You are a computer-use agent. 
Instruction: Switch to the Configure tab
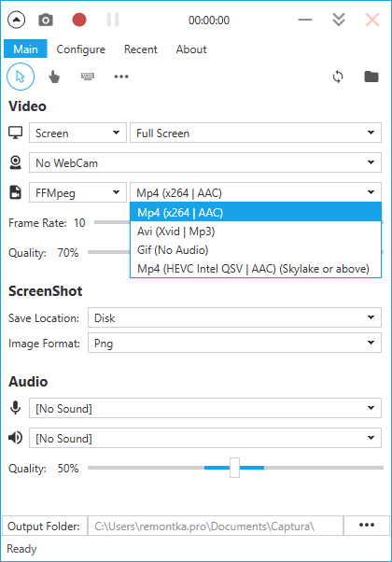point(81,49)
